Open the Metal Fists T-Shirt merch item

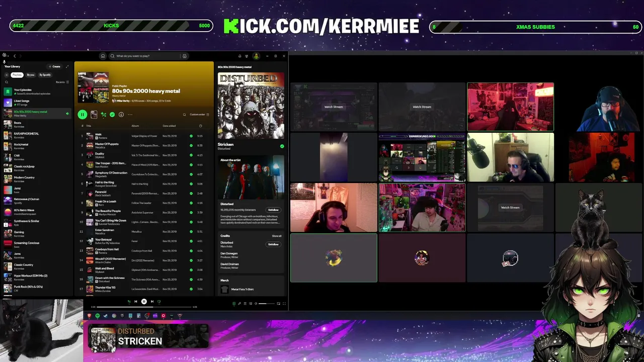[251, 289]
